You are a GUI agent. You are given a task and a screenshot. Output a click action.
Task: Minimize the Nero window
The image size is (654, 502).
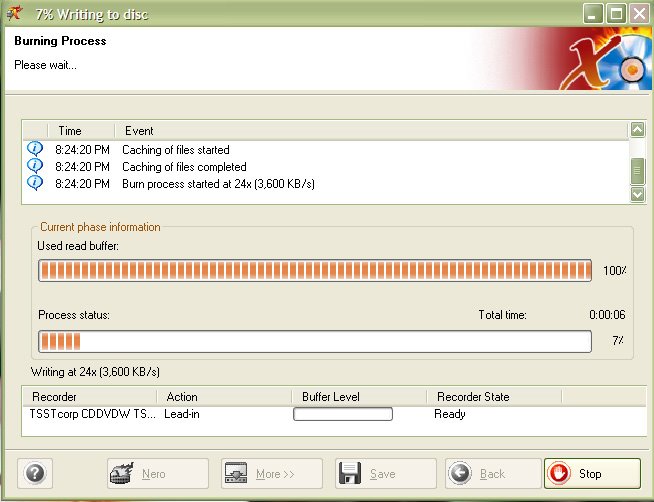click(593, 14)
